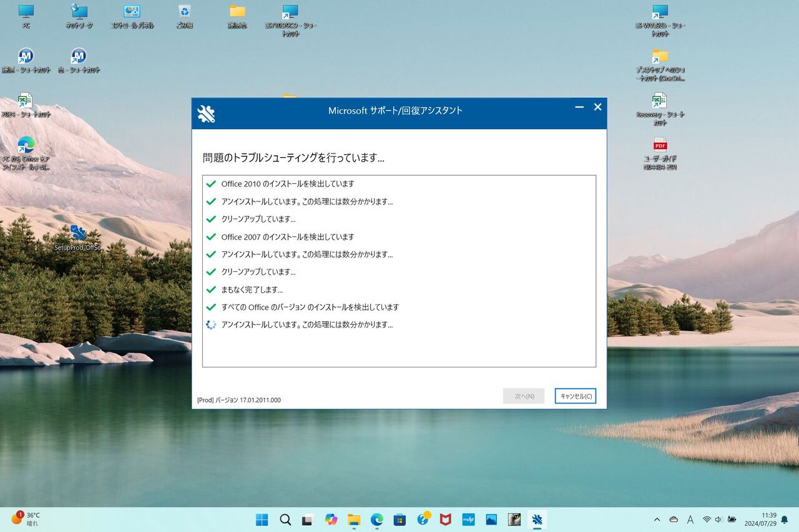Select the コントロール パネル desktop icon
Screen dimensions: 799x532
coord(132,17)
